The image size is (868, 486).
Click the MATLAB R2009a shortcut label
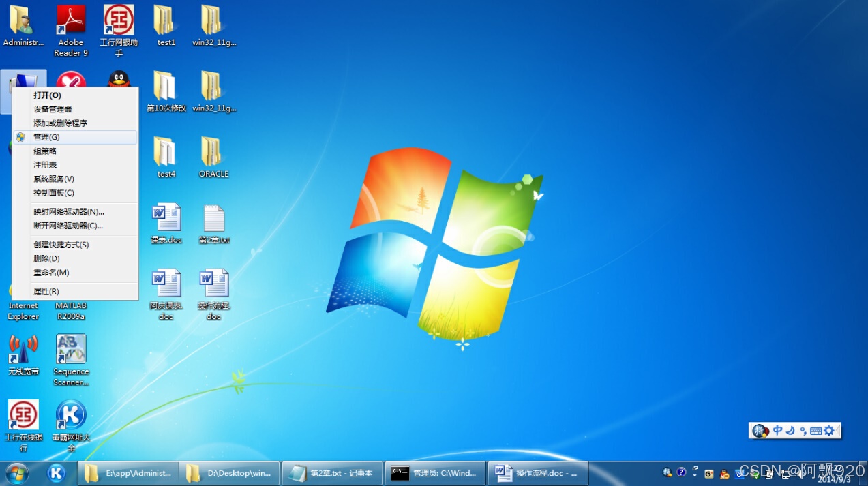(71, 311)
